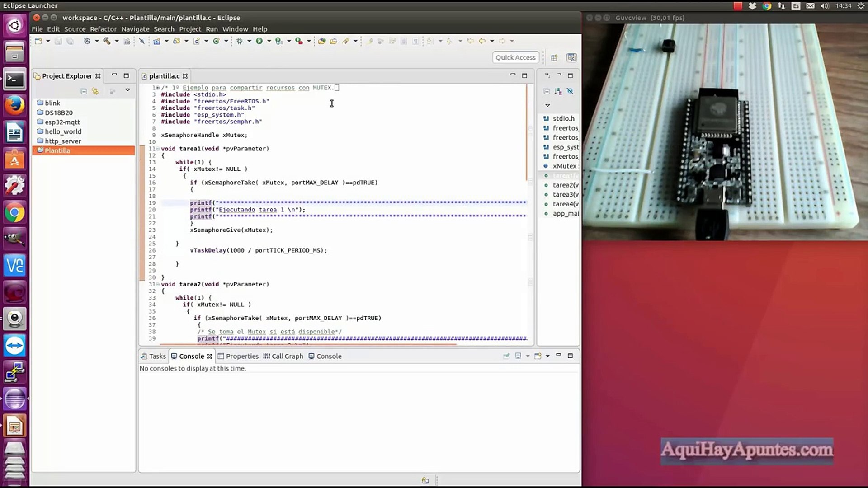The image size is (868, 488).
Task: Click the green Run button icon
Action: pyautogui.click(x=259, y=41)
